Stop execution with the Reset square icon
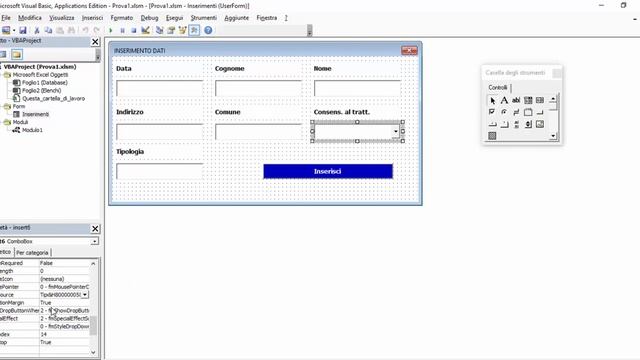640x360 pixels. tap(133, 30)
